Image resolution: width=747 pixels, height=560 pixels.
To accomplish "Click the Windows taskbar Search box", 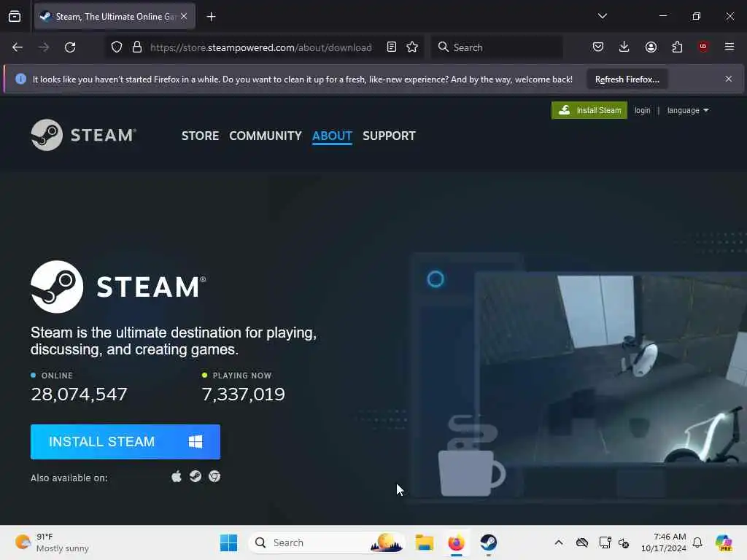I will (327, 542).
